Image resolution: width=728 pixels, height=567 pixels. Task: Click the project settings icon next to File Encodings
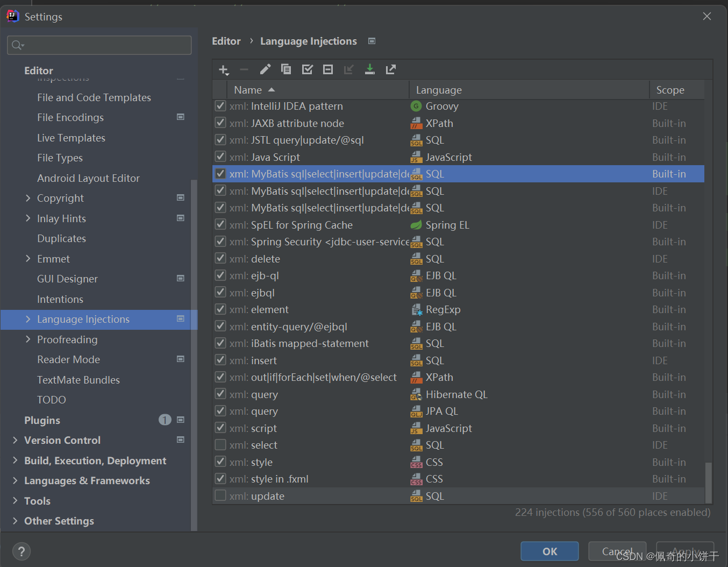[x=181, y=117]
